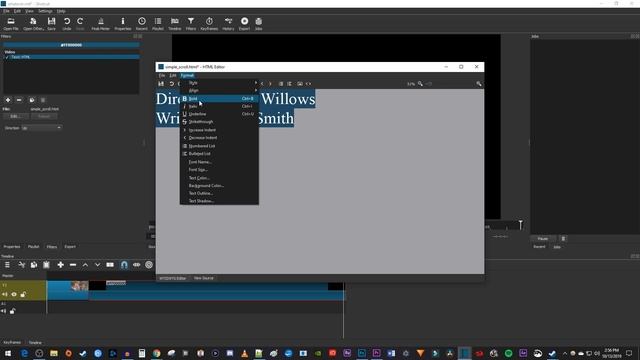Toggle Ripple mode target icon in timeline
Screen dimensions: 640x360
[149, 265]
